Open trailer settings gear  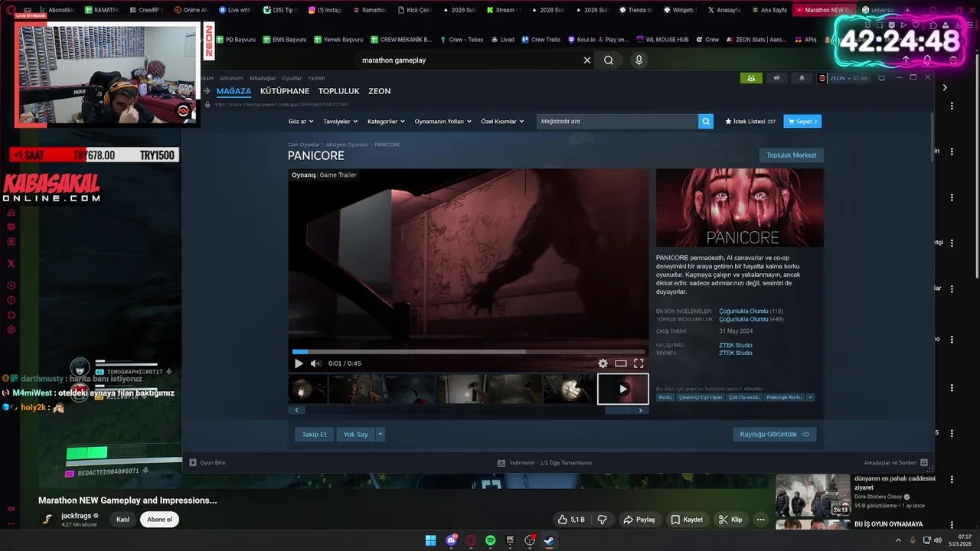tap(603, 364)
